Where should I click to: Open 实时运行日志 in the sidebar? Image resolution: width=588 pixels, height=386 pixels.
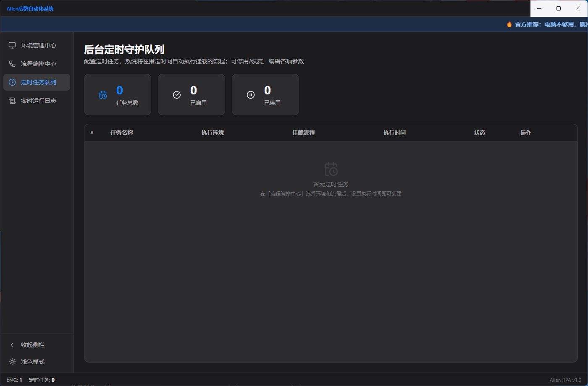(37, 101)
